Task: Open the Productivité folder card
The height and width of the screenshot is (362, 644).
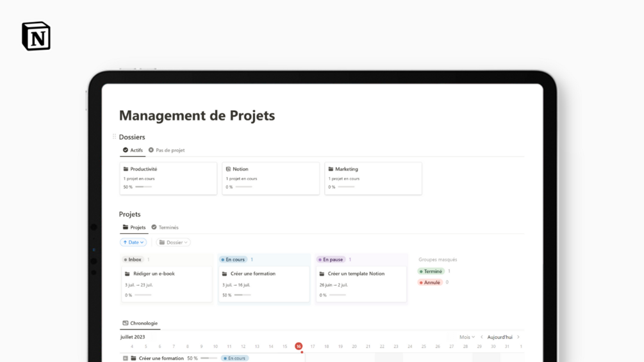Action: (x=169, y=178)
